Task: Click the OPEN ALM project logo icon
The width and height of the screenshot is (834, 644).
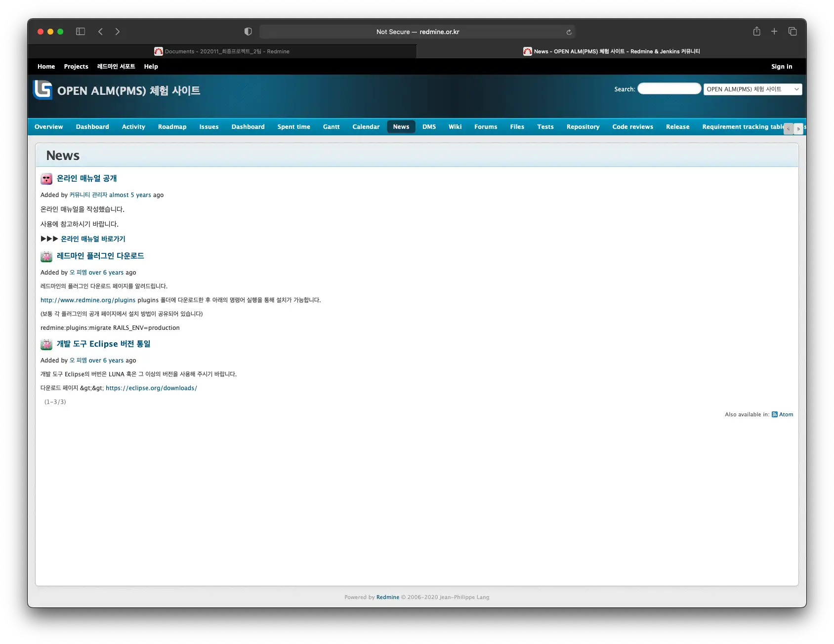Action: [x=42, y=90]
